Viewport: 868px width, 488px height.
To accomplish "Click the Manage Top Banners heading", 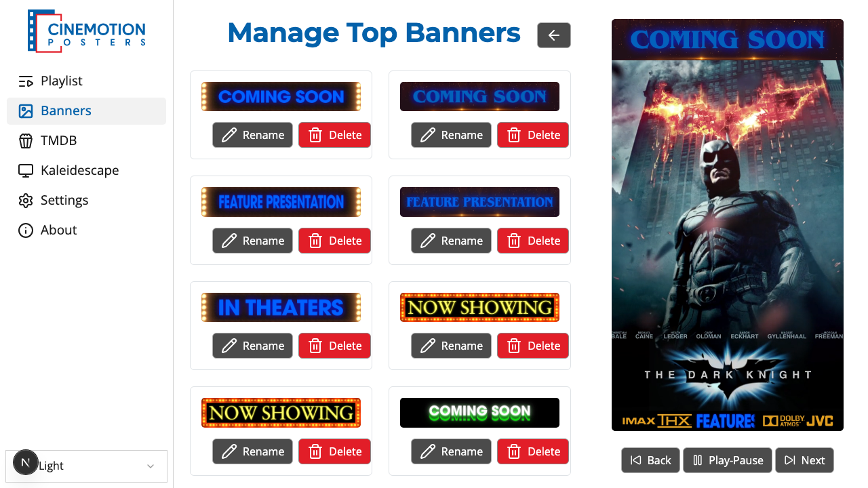I will (x=374, y=33).
